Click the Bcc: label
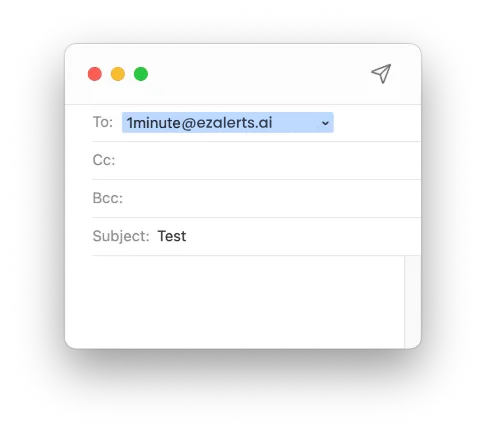The width and height of the screenshot is (486, 434). pyautogui.click(x=108, y=198)
